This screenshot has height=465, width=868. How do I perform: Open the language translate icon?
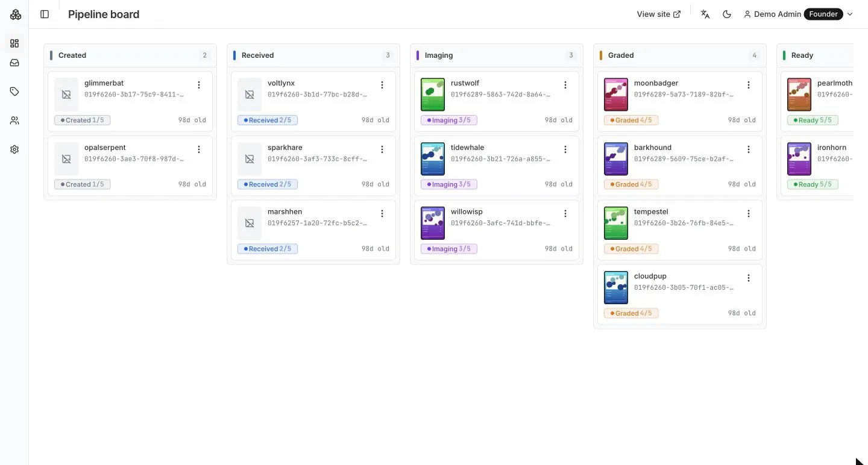pyautogui.click(x=705, y=14)
